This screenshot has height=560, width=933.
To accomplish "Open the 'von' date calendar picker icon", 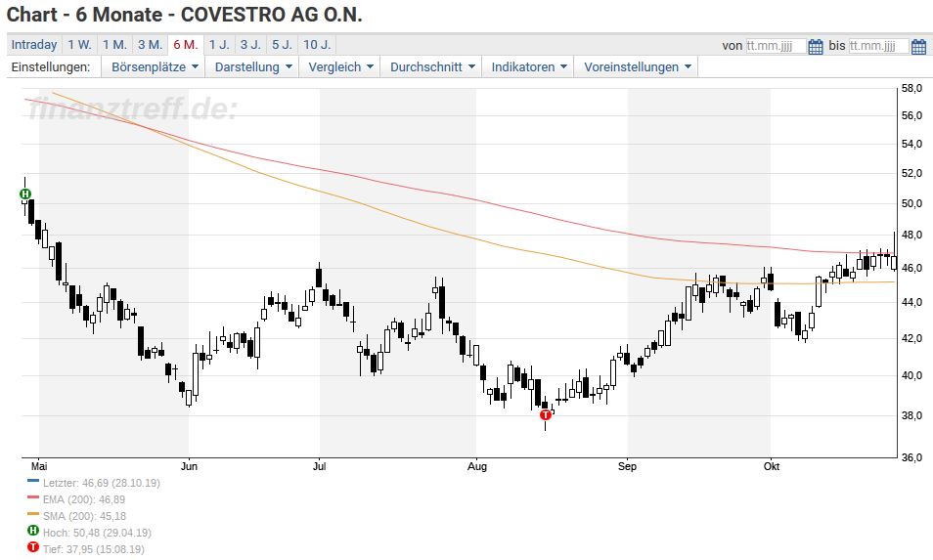I will (816, 46).
